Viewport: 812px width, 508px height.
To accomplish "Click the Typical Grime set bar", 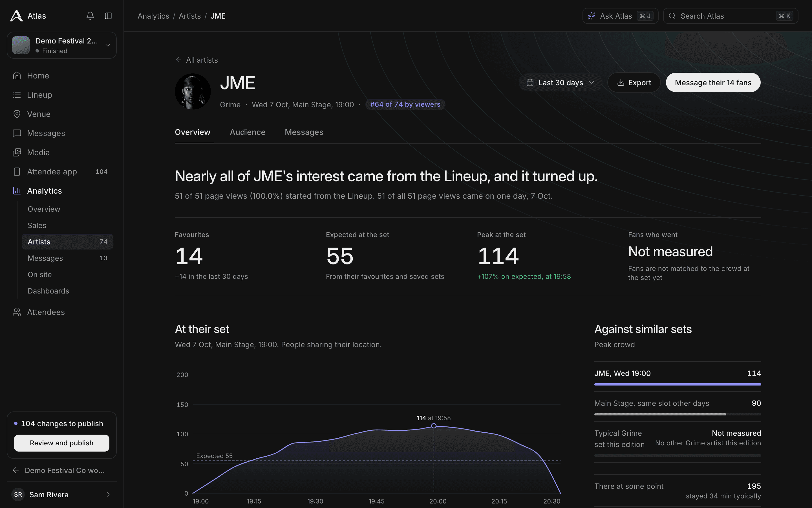I will tap(678, 456).
